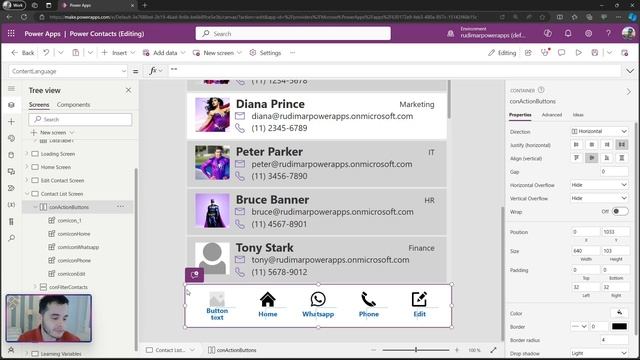The height and width of the screenshot is (360, 640).
Task: Open the property selector ContentLanguage dropdown
Action: click(68, 71)
